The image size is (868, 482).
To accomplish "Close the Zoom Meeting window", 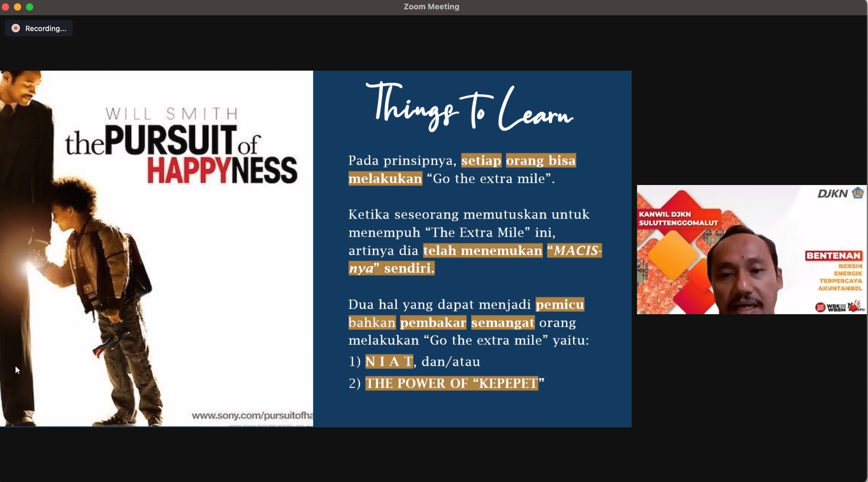I will [x=5, y=7].
